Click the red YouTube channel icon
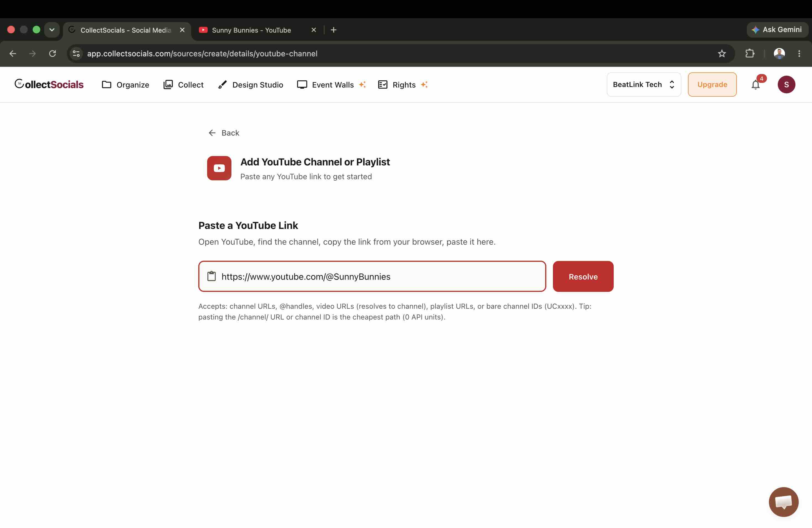 [x=219, y=168]
